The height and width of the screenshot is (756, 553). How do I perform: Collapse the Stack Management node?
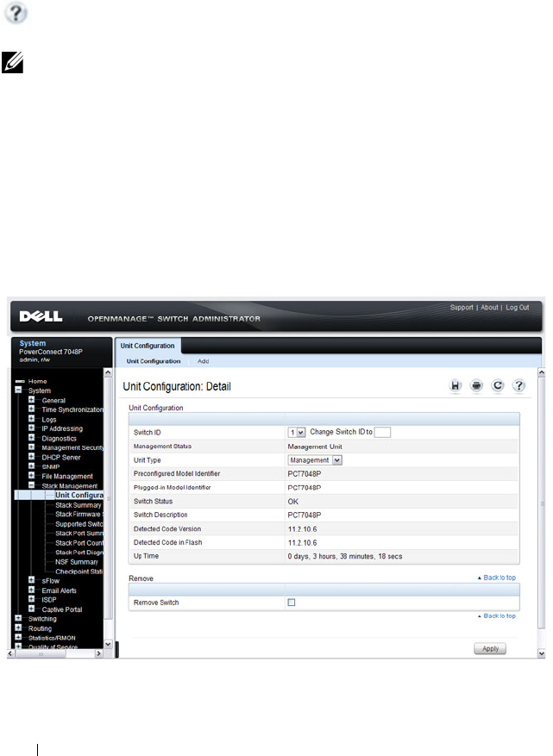pyautogui.click(x=31, y=485)
